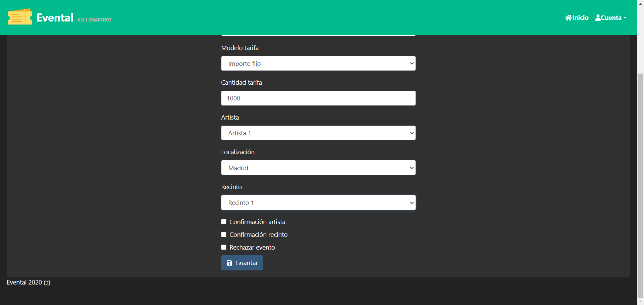
Task: Click the Cuenta dropdown caret arrow
Action: pos(625,18)
